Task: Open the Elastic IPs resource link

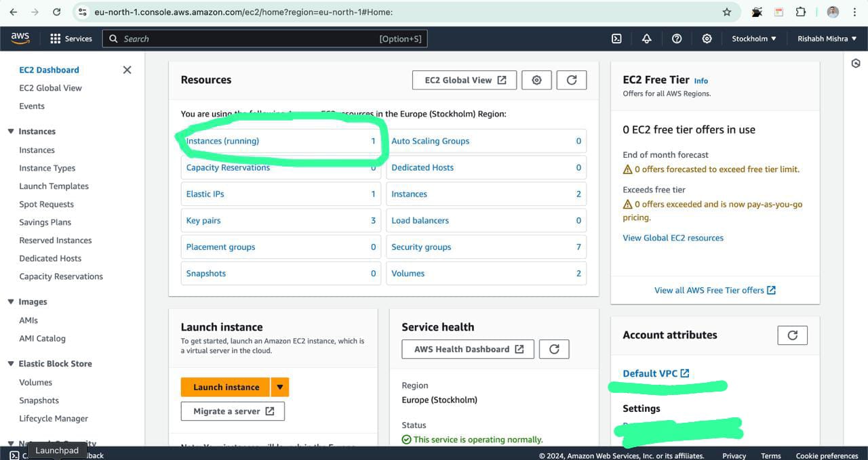Action: 205,194
